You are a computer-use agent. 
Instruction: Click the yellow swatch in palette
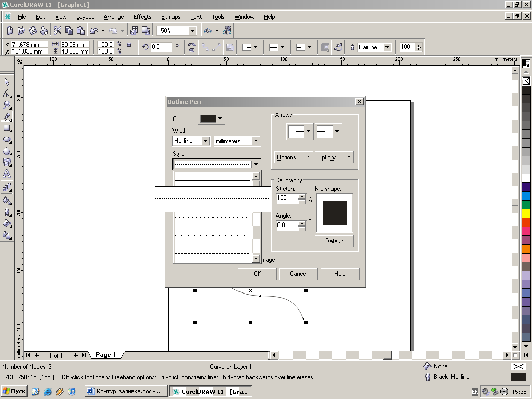526,214
